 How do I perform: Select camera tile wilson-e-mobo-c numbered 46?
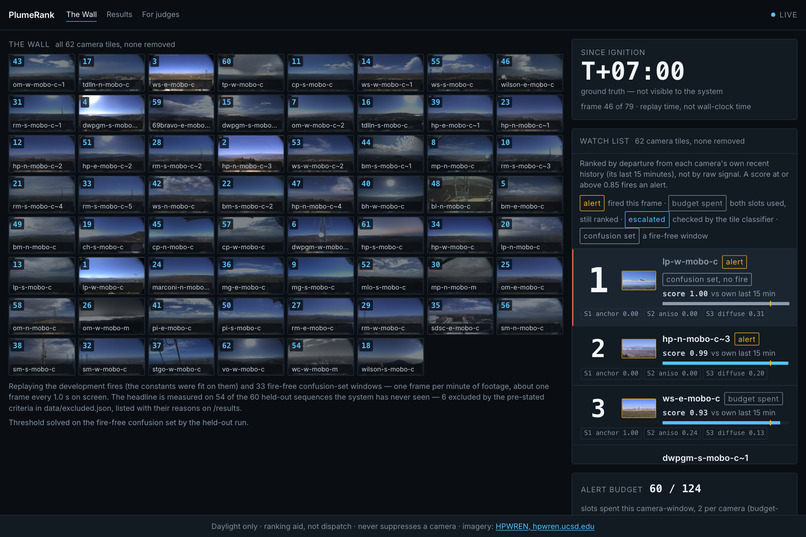(x=530, y=72)
